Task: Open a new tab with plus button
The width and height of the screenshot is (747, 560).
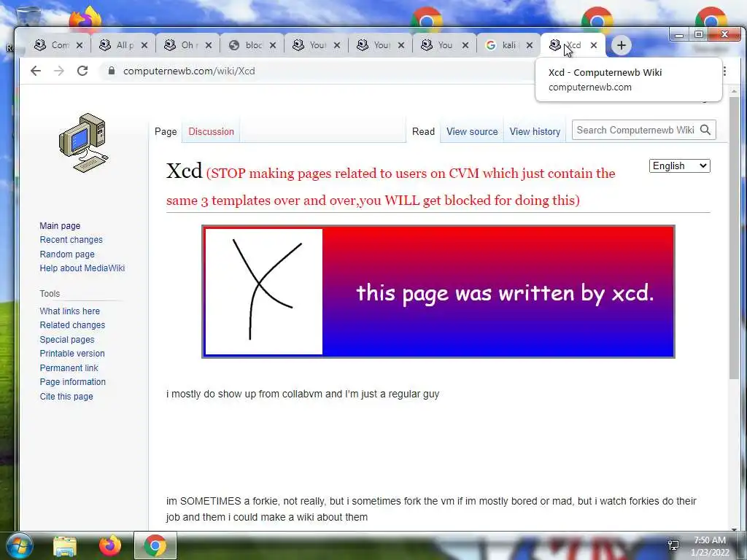Action: [622, 45]
